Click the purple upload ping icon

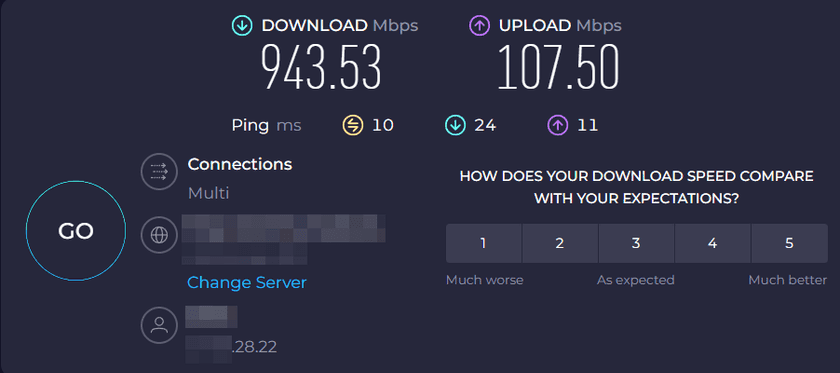tap(557, 125)
